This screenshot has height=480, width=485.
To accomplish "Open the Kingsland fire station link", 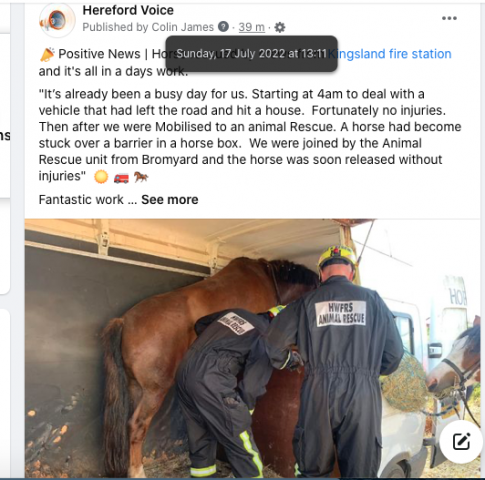I will [x=389, y=54].
